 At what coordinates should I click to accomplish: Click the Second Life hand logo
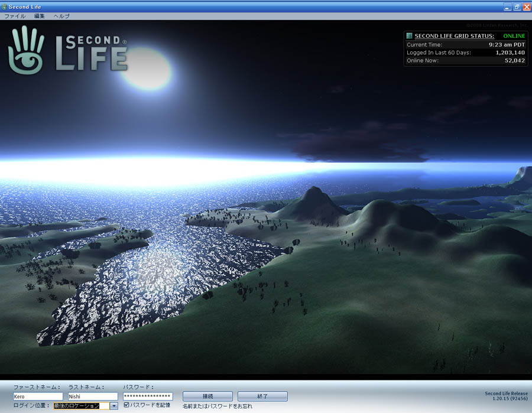pyautogui.click(x=26, y=50)
